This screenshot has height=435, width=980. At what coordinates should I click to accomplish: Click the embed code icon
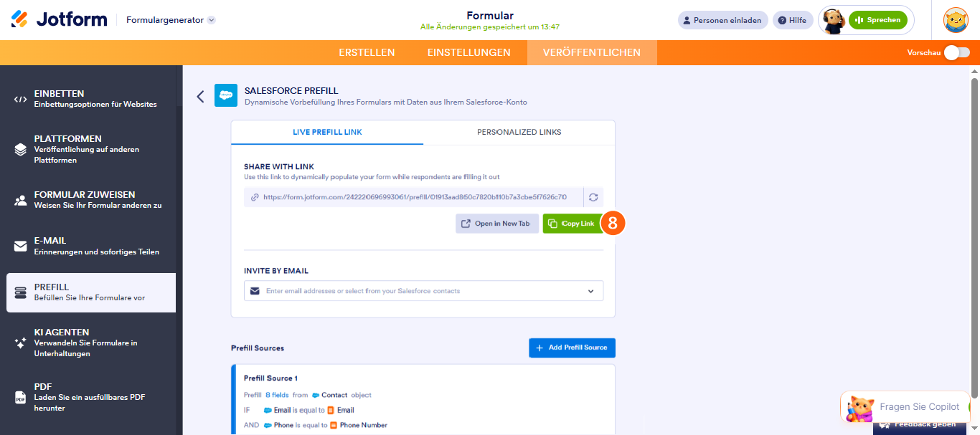20,99
